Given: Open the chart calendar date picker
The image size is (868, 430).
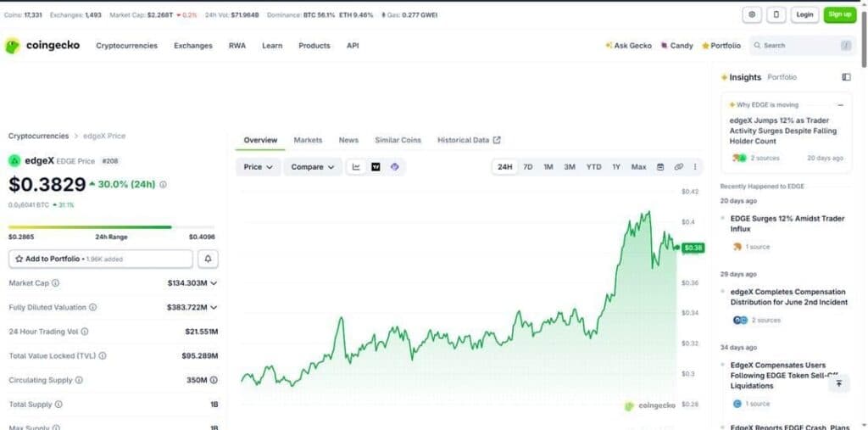Looking at the screenshot, I should 659,167.
